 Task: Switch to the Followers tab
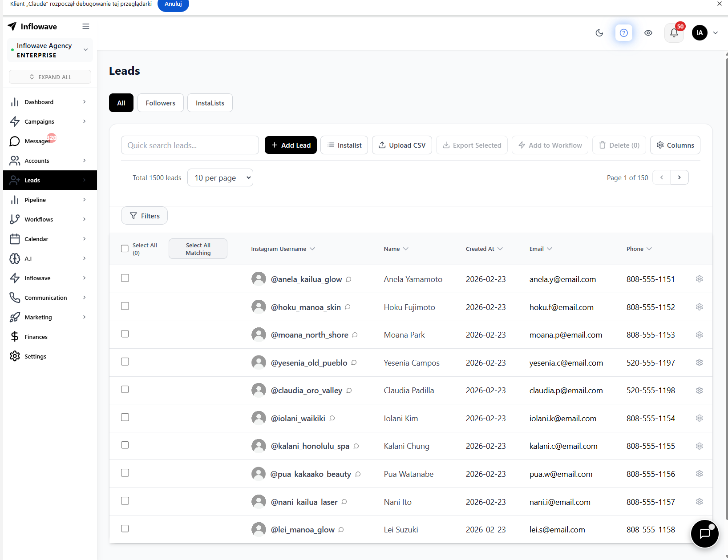(160, 103)
